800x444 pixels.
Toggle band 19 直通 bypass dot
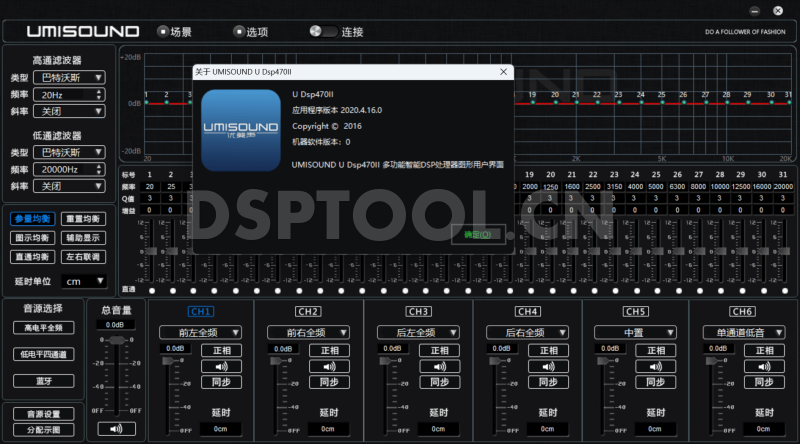531,291
